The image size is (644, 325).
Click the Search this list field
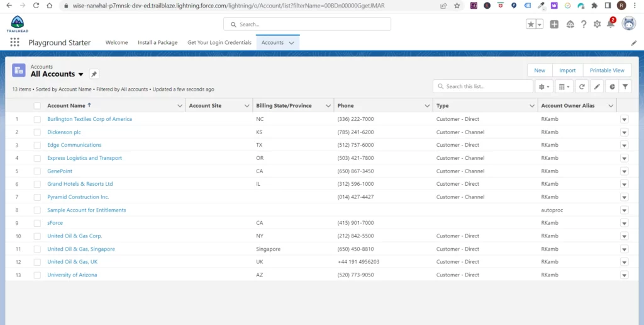(483, 86)
